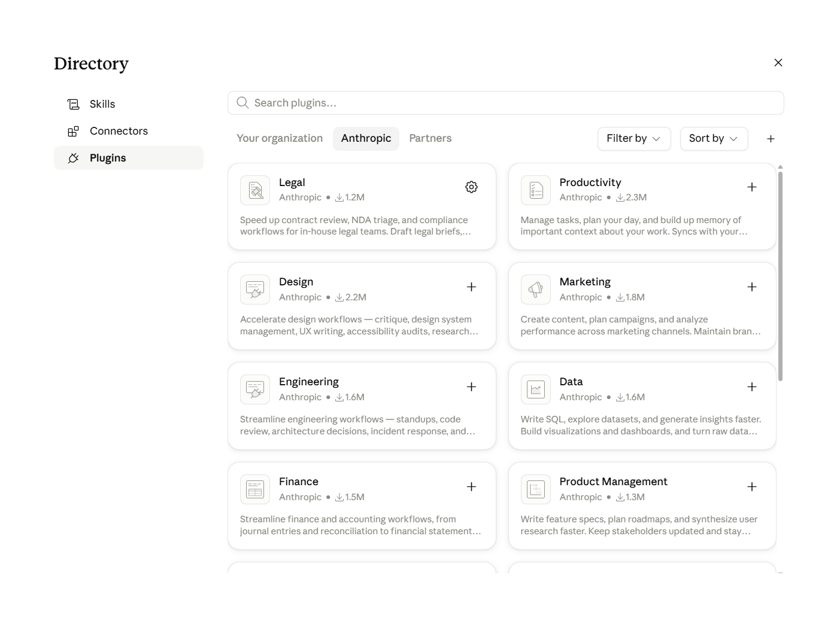Add the Design plugin

(x=471, y=287)
